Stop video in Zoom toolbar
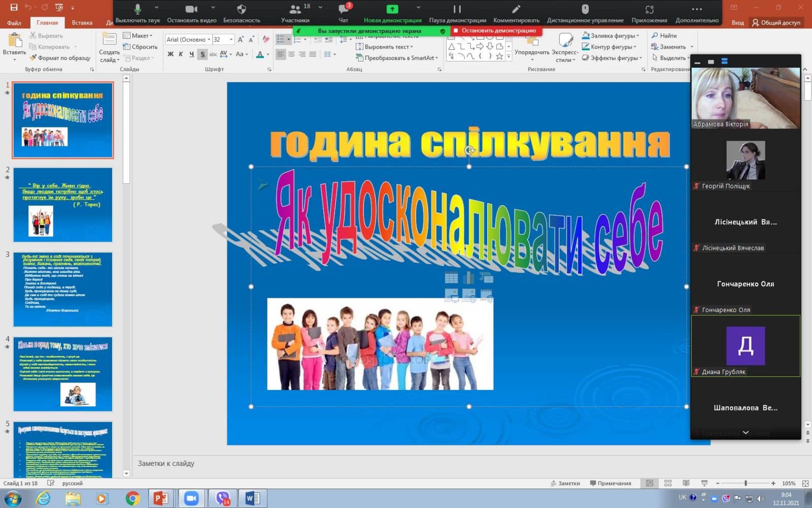812x508 pixels. pos(191,13)
